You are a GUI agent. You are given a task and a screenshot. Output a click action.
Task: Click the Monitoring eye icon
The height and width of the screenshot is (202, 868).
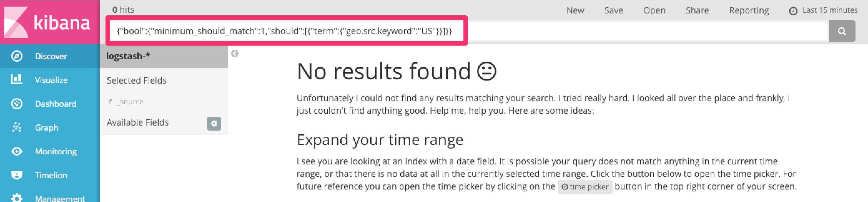point(17,151)
